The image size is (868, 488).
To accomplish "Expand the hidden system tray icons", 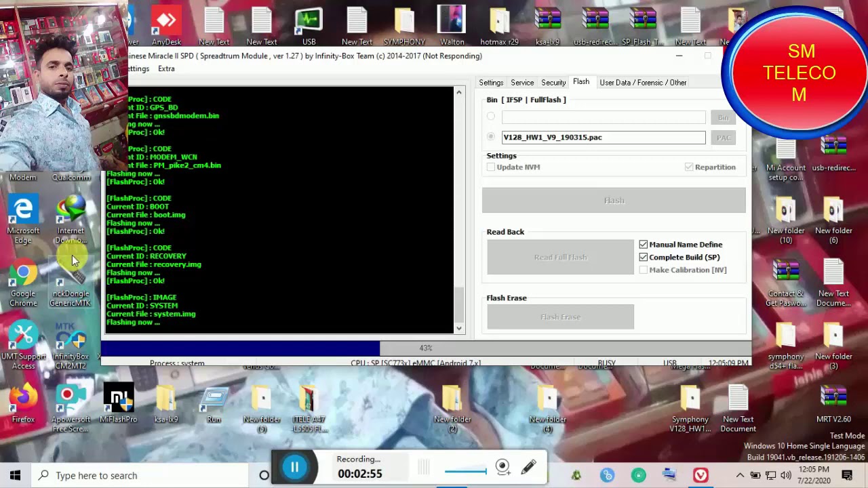I will click(741, 476).
